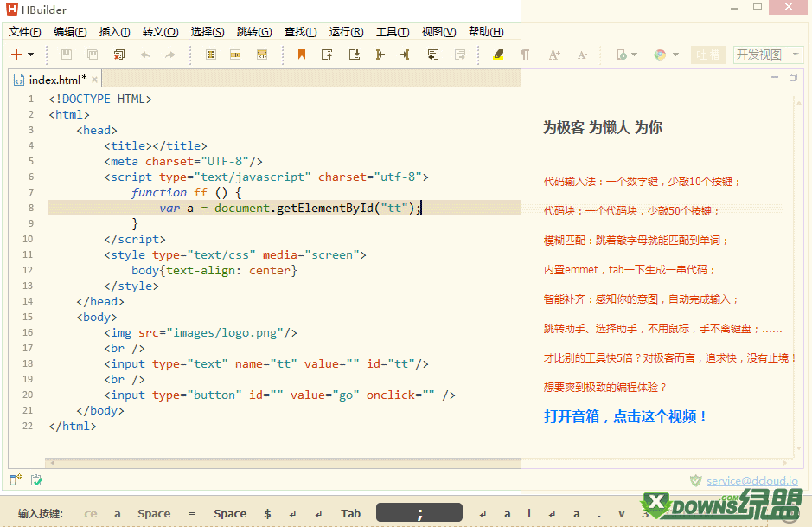Click the go-back-to-last-edit icon
The height and width of the screenshot is (527, 812).
pyautogui.click(x=433, y=55)
